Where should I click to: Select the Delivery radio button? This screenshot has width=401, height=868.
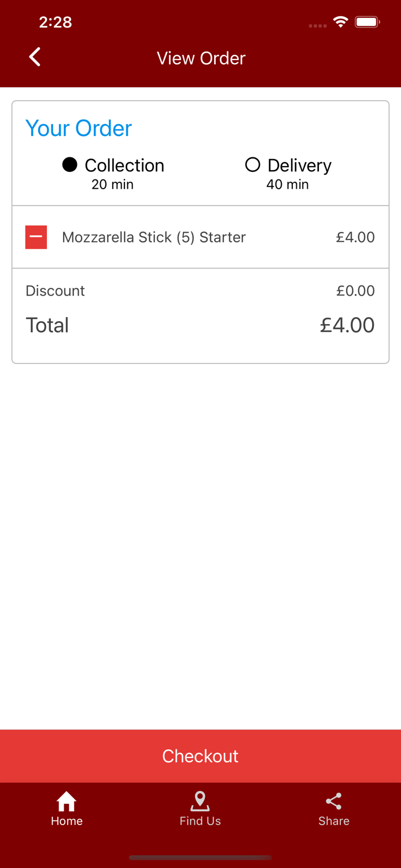[x=253, y=165]
